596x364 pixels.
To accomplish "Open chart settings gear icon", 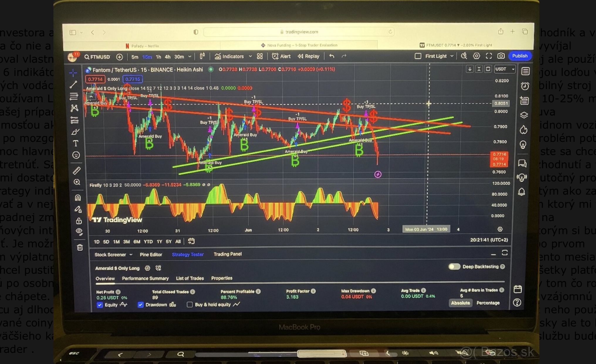I will click(477, 56).
